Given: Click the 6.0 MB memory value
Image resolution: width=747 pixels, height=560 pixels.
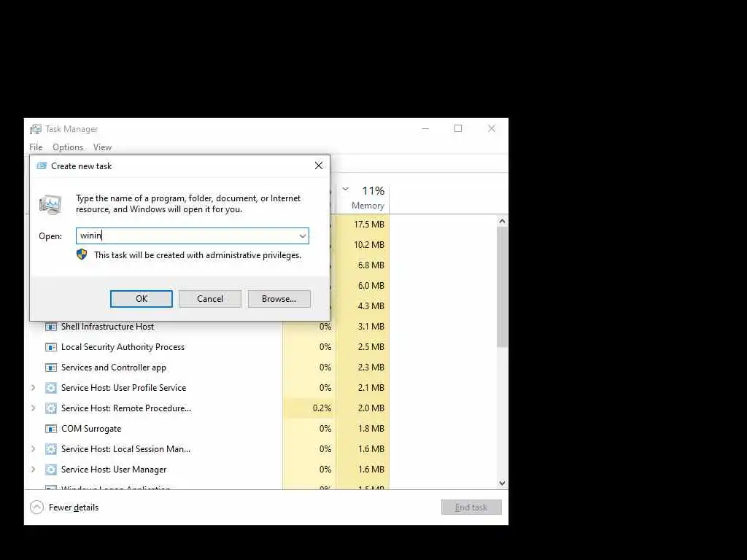Looking at the screenshot, I should pyautogui.click(x=371, y=286).
